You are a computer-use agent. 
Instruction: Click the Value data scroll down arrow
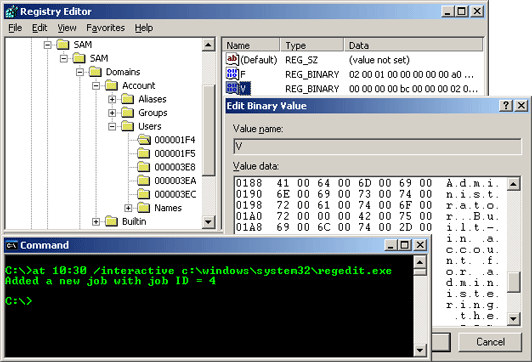[x=513, y=319]
